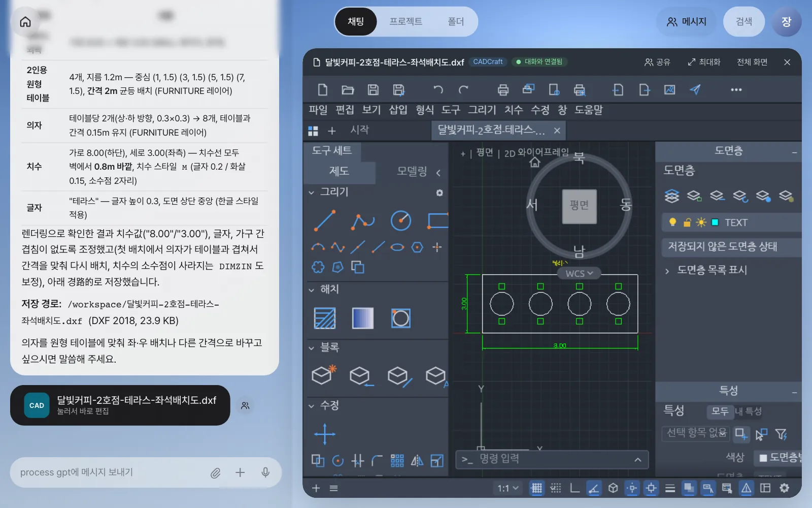Switch to the 프로젝트 tab
Viewport: 812px width, 508px height.
405,21
